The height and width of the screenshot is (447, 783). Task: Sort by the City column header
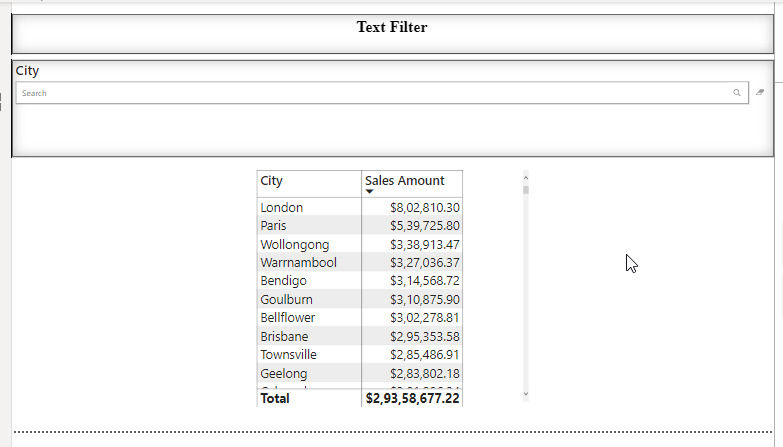tap(272, 181)
